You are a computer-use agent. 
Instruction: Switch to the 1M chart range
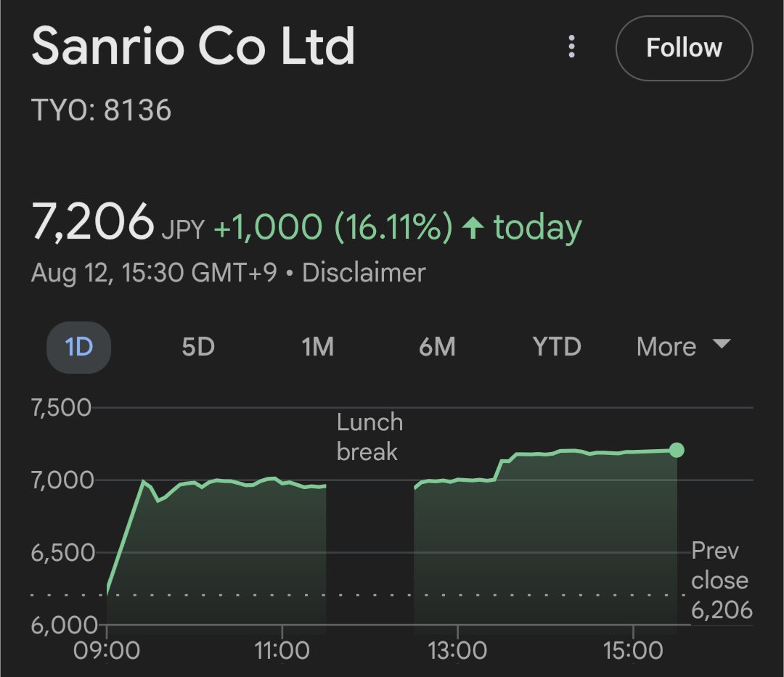click(318, 347)
